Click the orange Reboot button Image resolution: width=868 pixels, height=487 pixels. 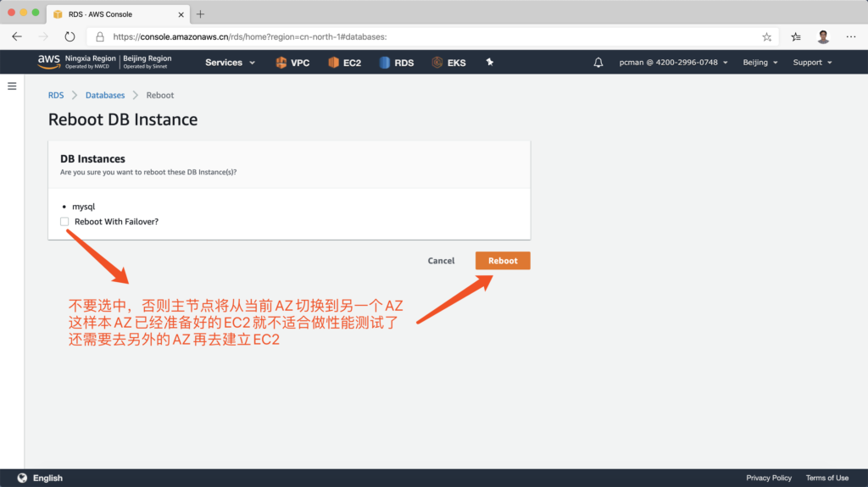click(503, 261)
